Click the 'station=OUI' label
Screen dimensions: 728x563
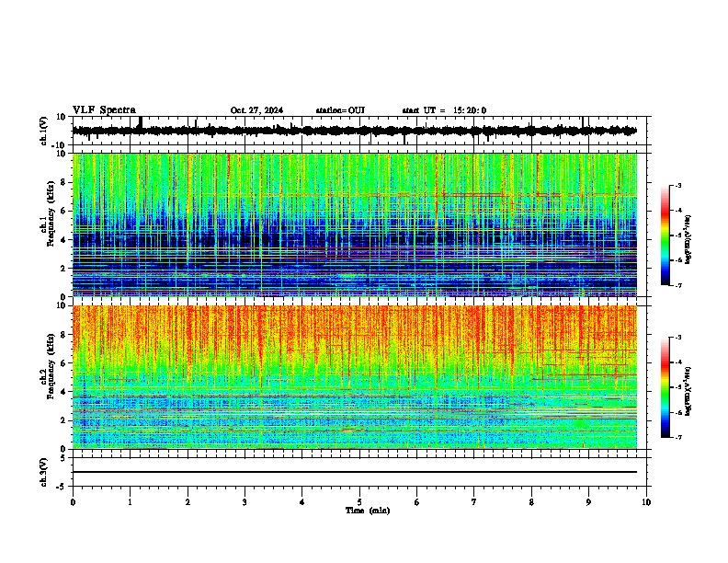point(340,110)
